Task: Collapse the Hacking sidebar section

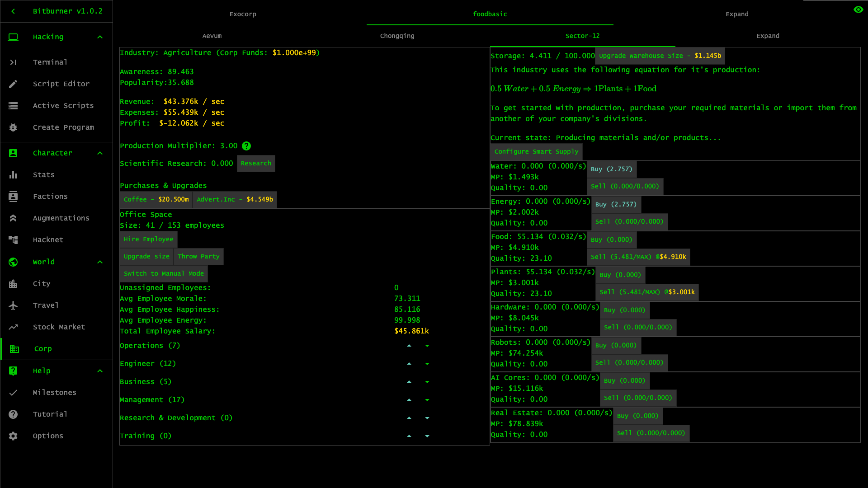Action: 100,37
